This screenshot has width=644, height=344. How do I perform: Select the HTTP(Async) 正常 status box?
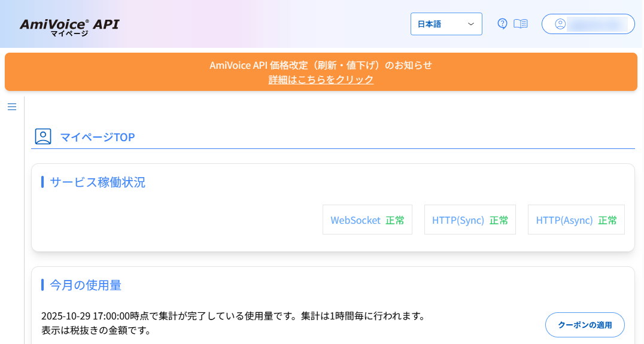[576, 220]
